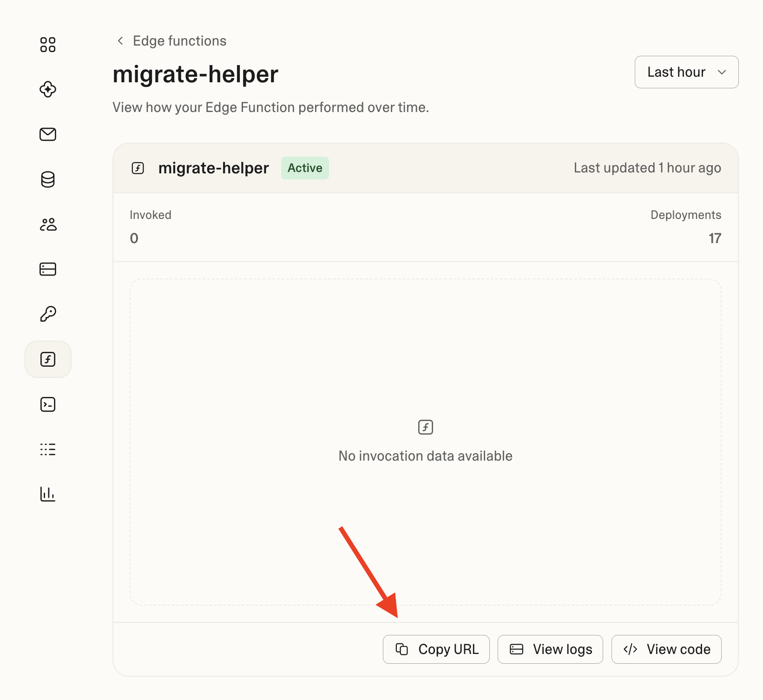Open the bar chart reports sidebar icon
Viewport: 763px width, 700px height.
coord(48,494)
